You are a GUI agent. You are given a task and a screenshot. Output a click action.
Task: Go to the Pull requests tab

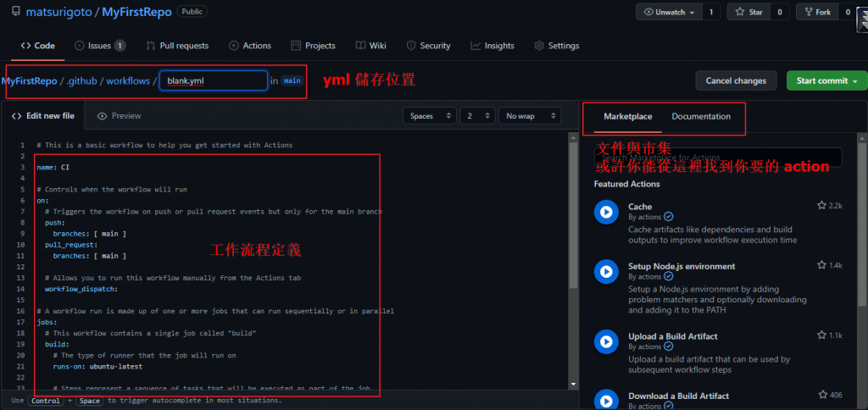[x=177, y=46]
